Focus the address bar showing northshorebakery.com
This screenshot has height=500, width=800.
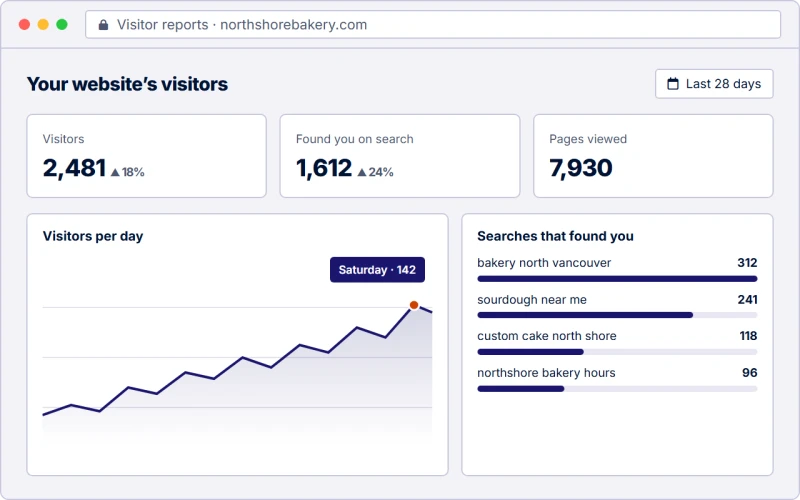433,24
